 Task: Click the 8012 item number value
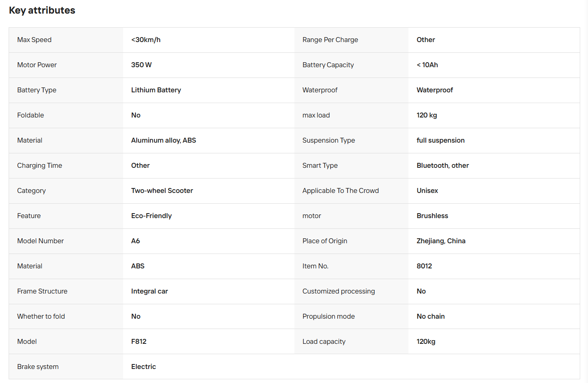coord(424,266)
